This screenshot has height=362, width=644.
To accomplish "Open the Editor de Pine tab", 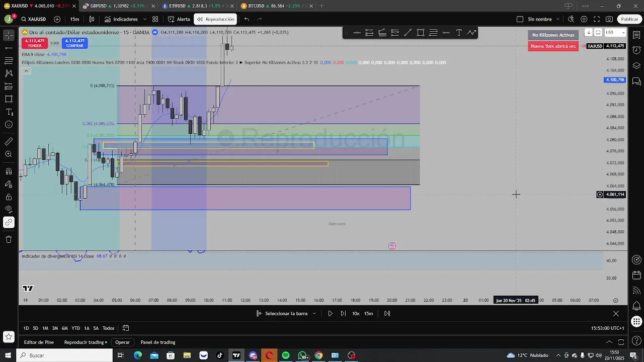I will click(x=39, y=342).
